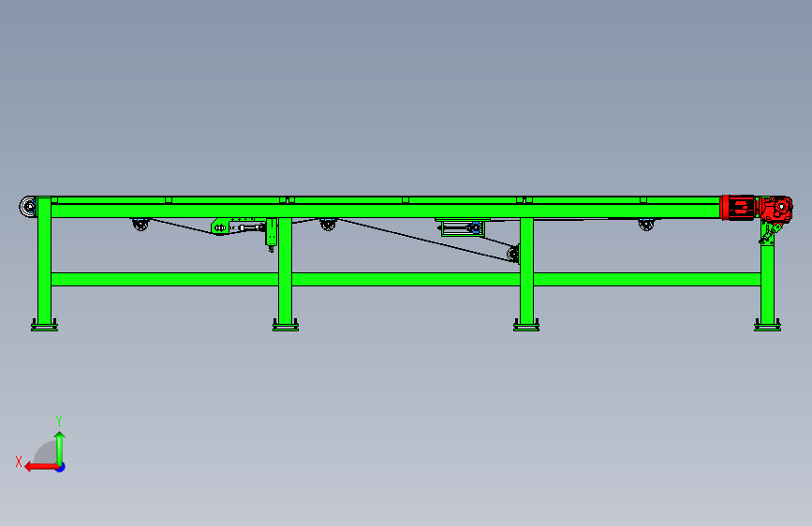Select the foot plate of the leftmost leg
812x526 pixels.
click(45, 326)
